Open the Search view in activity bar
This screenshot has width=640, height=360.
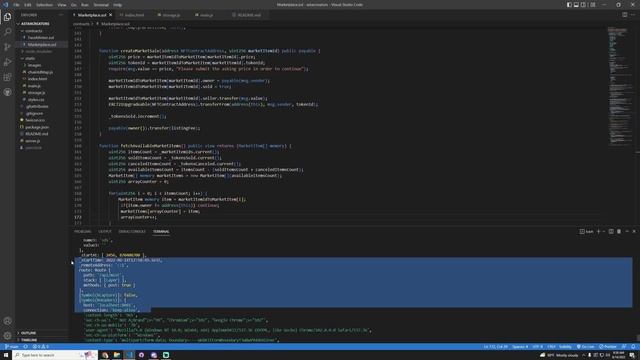(7, 32)
